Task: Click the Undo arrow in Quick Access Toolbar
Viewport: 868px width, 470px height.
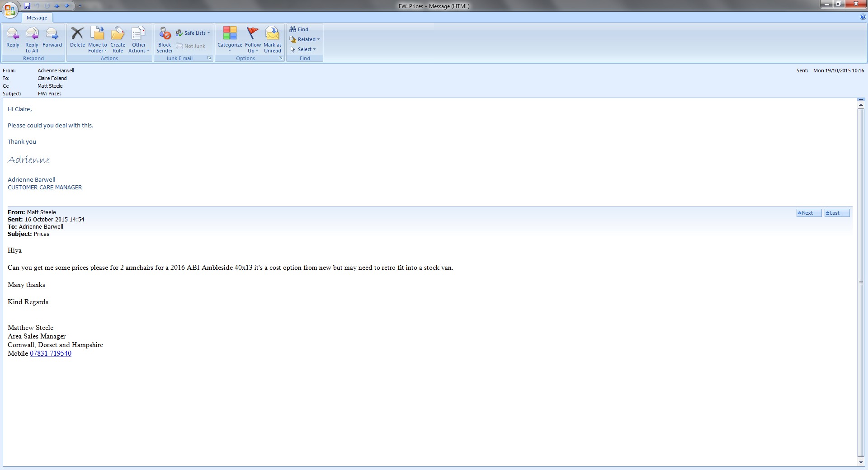Action: coord(37,6)
